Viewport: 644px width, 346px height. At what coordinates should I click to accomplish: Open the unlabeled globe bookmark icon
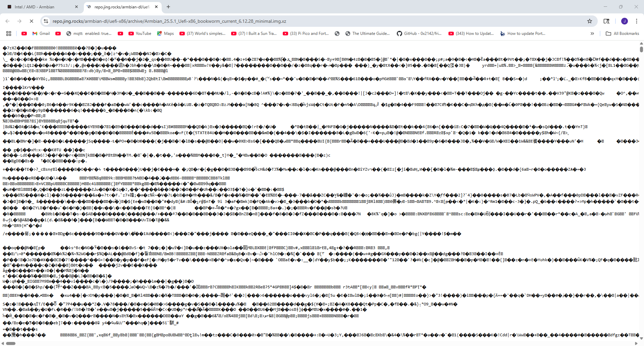coord(337,34)
